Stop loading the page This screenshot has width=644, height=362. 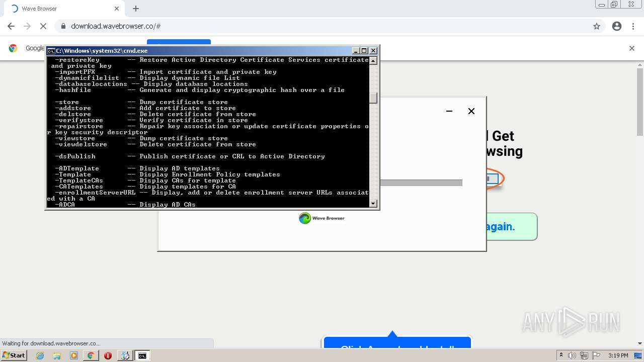pyautogui.click(x=43, y=26)
